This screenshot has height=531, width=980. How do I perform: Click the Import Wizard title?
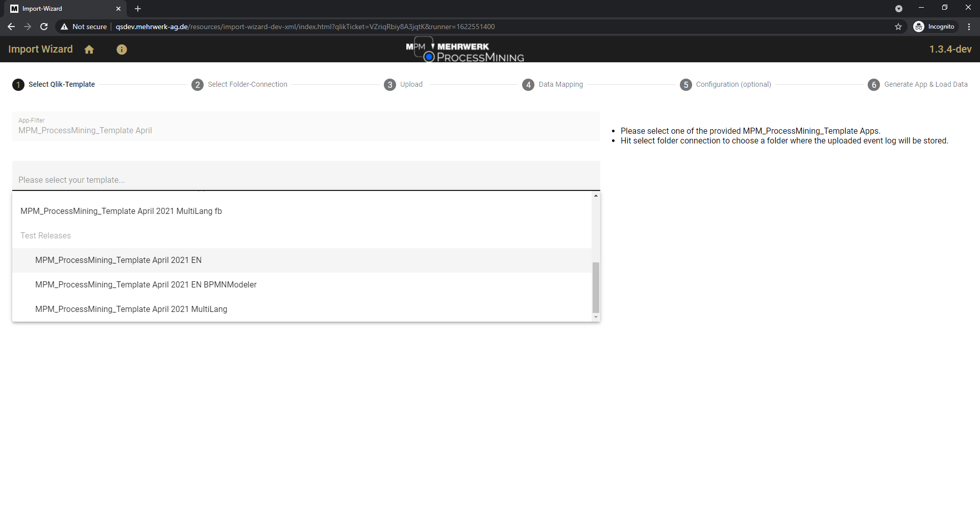coord(40,49)
